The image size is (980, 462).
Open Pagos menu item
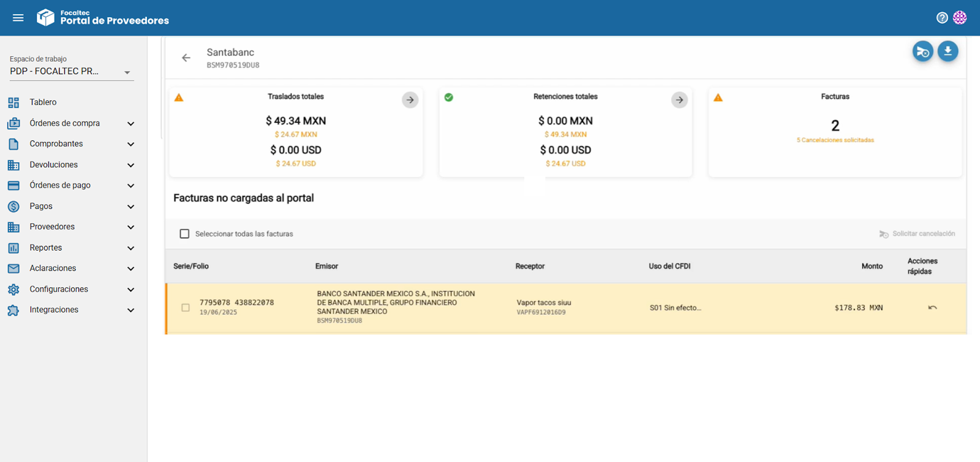click(41, 206)
